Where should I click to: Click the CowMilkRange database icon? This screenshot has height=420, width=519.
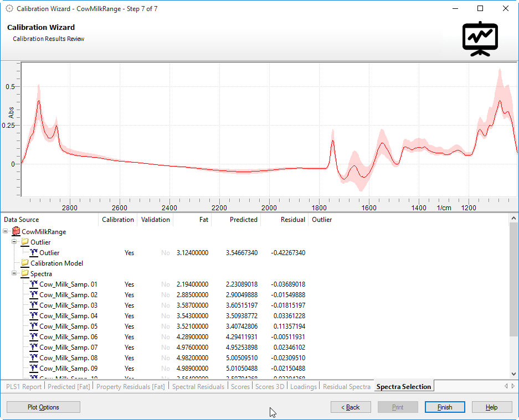[x=16, y=232]
